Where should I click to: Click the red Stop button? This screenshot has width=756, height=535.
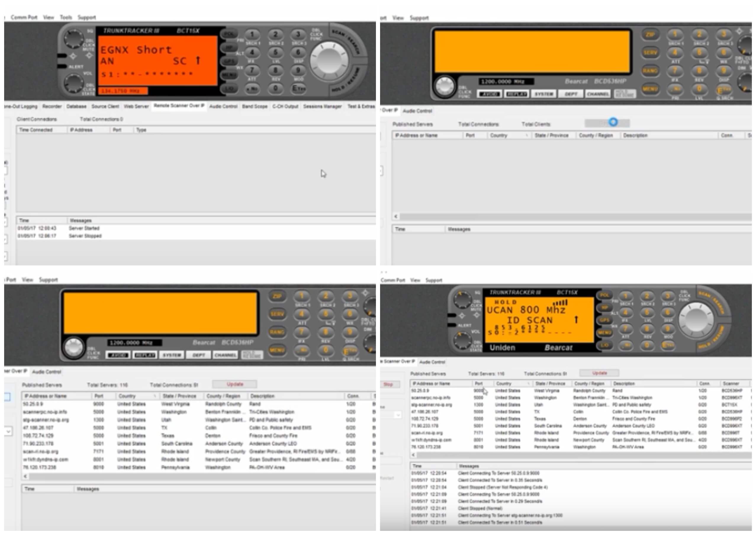388,385
